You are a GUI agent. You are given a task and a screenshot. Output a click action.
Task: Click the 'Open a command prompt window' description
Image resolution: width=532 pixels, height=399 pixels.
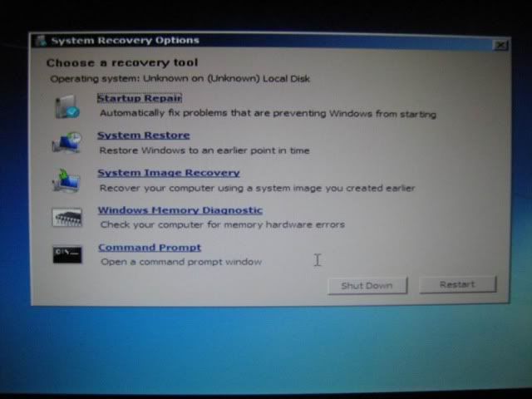tap(180, 262)
